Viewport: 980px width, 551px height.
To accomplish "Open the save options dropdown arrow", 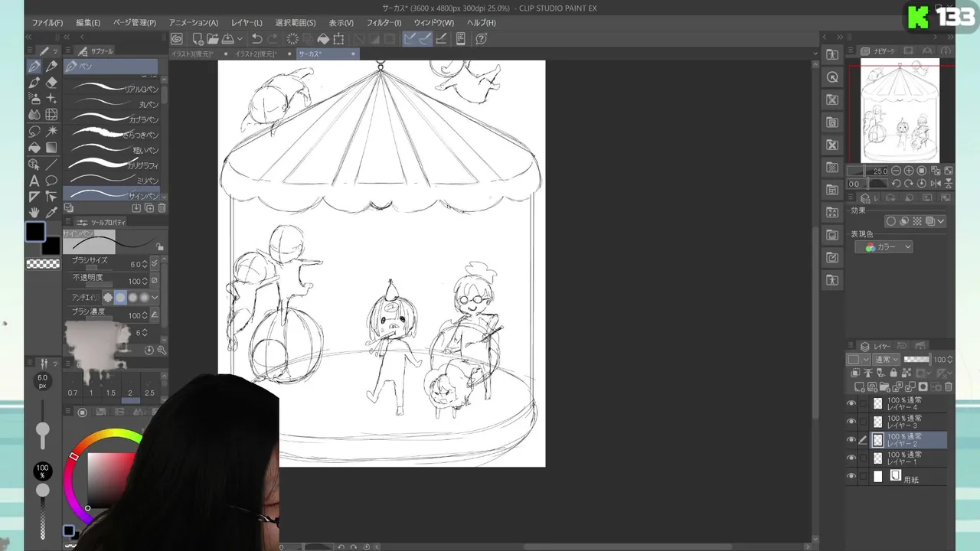I will 240,39.
